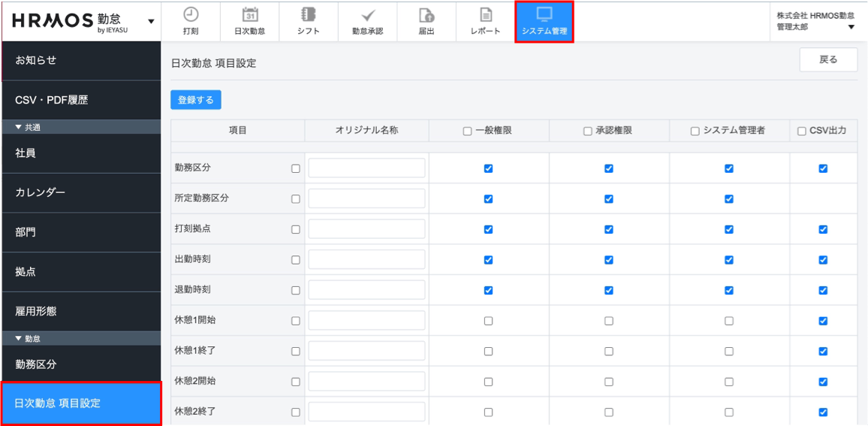This screenshot has height=426, width=868.
Task: Select 社員 in the sidebar
Action: click(80, 153)
